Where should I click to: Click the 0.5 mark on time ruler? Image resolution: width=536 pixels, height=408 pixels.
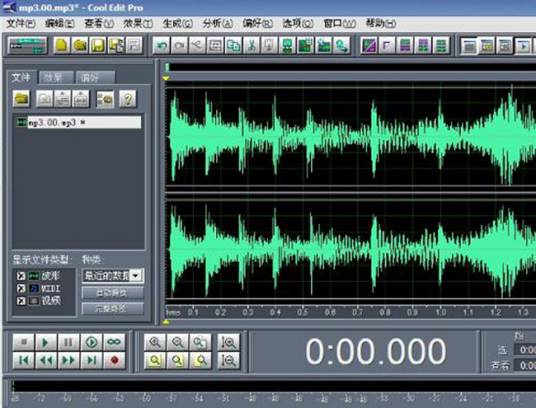click(302, 312)
